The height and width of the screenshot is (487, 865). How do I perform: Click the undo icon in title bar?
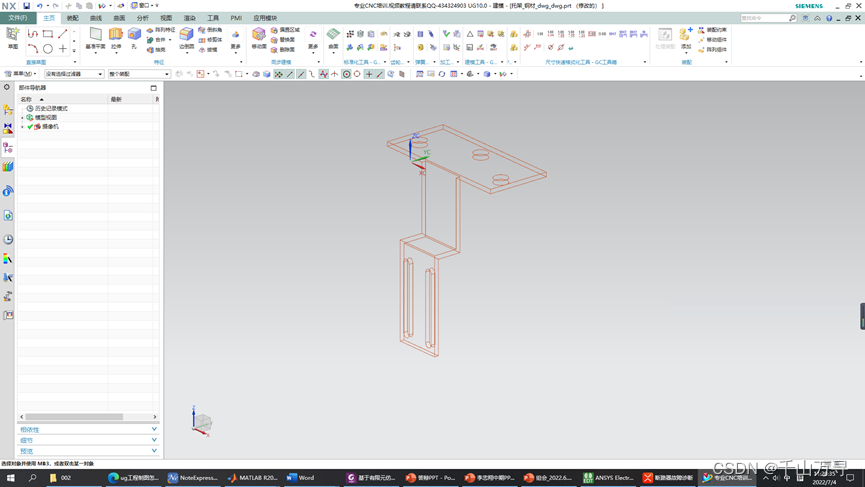point(40,6)
